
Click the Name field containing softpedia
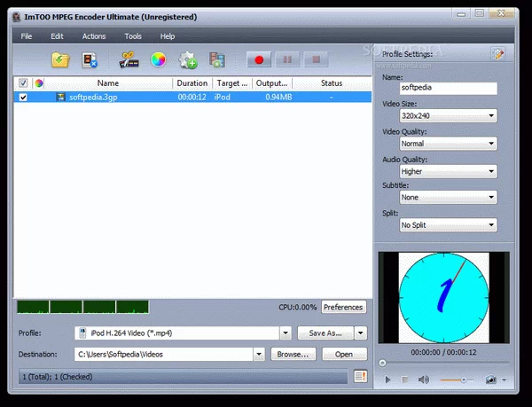[x=449, y=88]
